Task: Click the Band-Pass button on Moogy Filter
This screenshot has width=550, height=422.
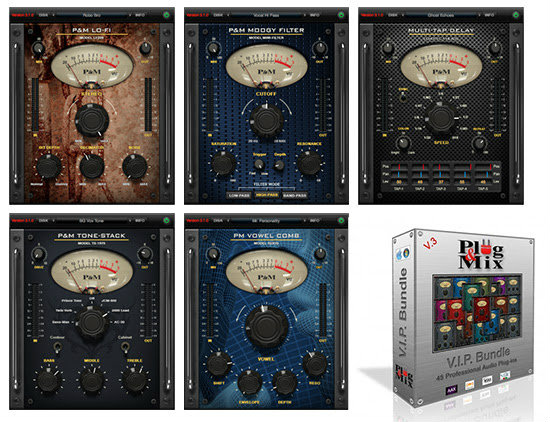Action: tap(294, 195)
